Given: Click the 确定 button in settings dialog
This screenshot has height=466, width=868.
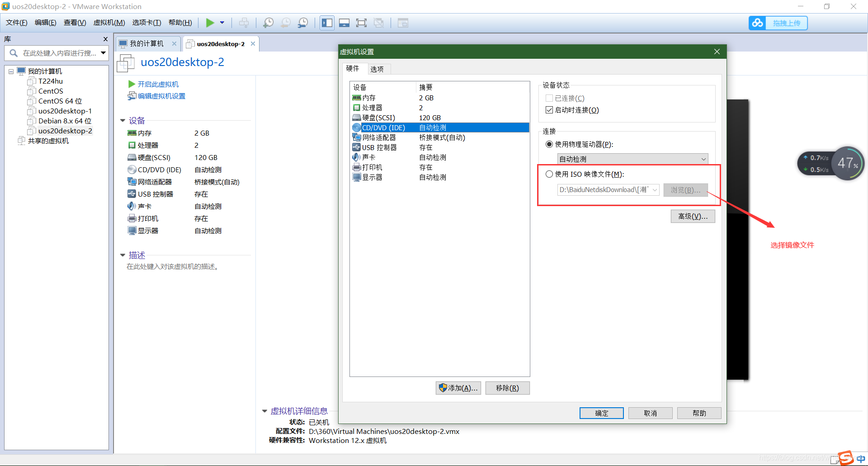Looking at the screenshot, I should point(601,413).
